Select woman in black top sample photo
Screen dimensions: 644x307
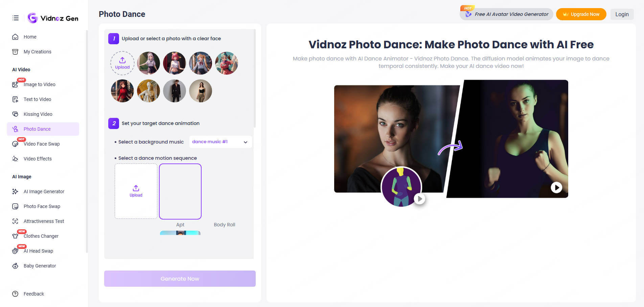tap(201, 91)
